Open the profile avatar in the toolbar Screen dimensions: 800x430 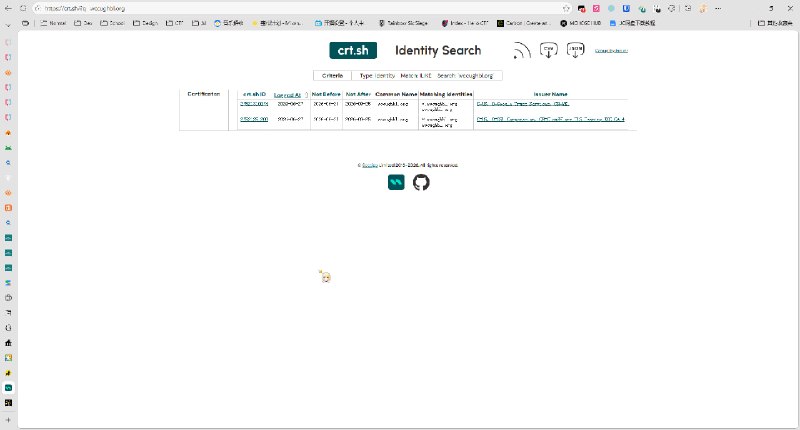[x=703, y=8]
